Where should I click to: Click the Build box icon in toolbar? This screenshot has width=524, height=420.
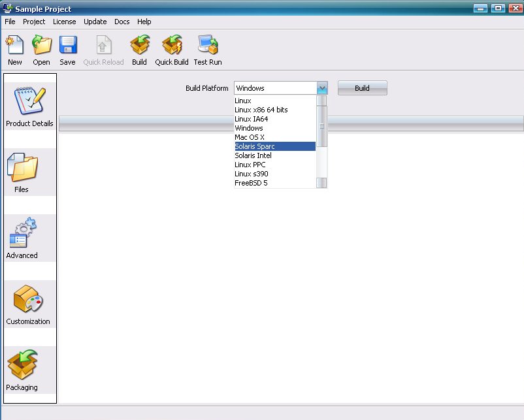(140, 45)
